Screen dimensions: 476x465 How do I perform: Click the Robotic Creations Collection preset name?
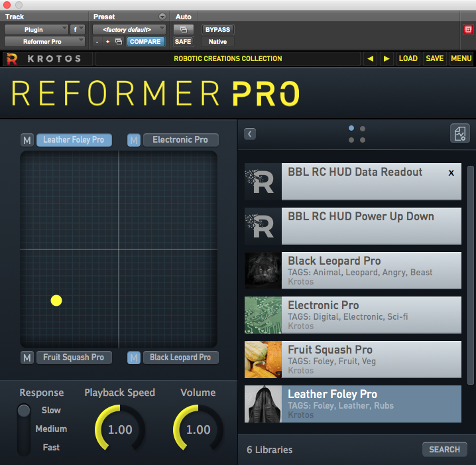[x=227, y=58]
